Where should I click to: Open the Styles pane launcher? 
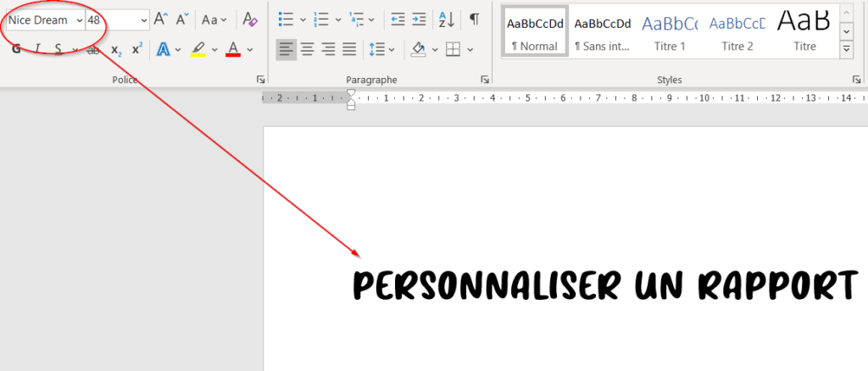point(856,80)
